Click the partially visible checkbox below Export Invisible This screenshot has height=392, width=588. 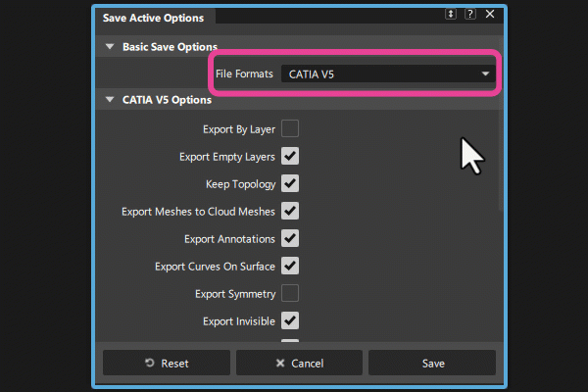[290, 342]
